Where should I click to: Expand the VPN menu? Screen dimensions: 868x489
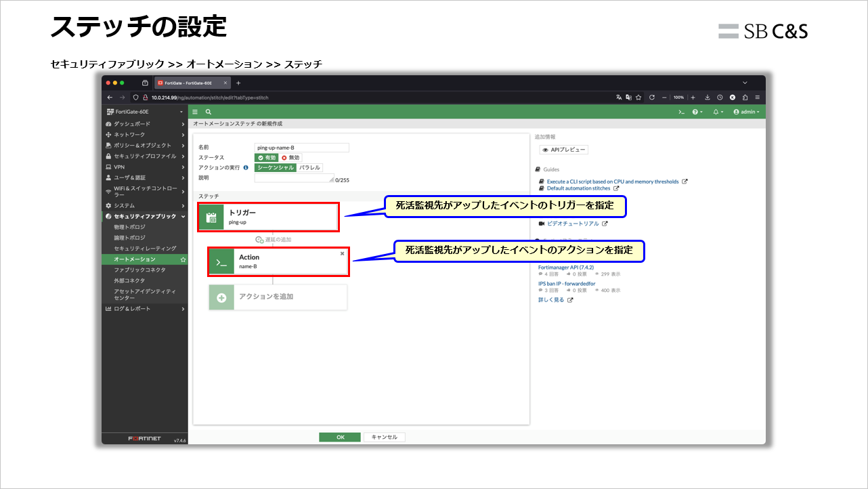click(144, 167)
